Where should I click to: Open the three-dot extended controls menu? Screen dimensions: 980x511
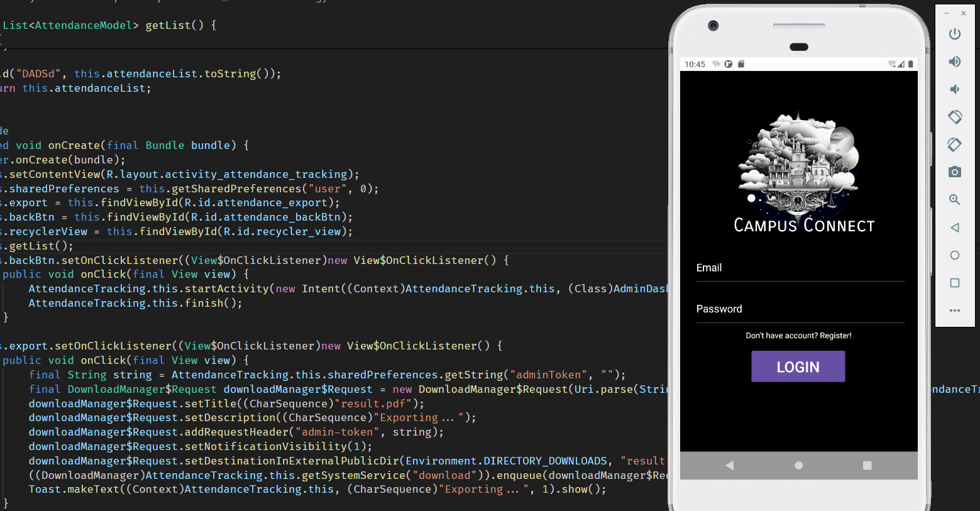954,310
